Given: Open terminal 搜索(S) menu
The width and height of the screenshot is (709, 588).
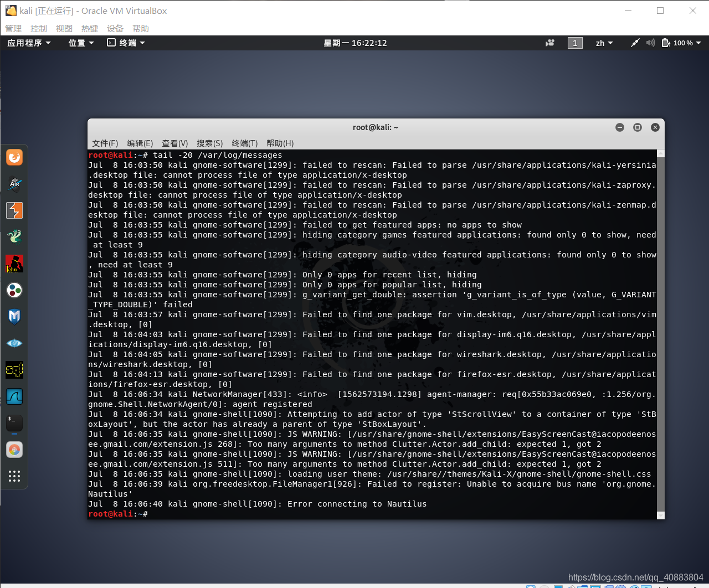Looking at the screenshot, I should coord(209,143).
